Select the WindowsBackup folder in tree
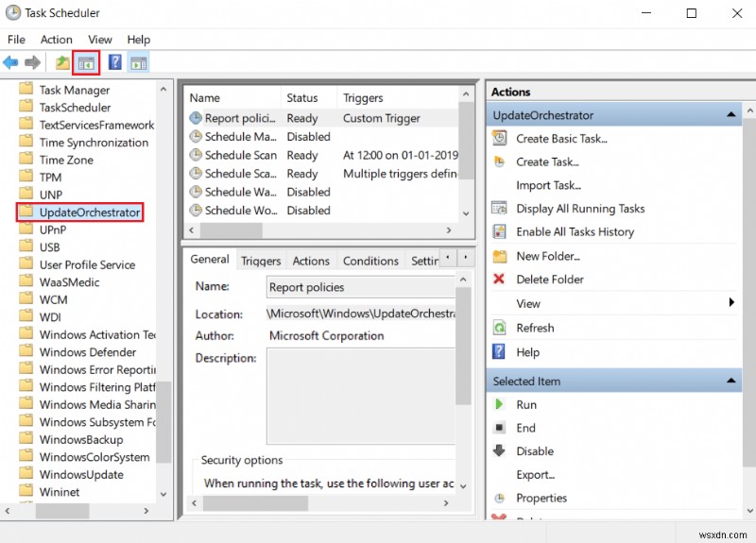Viewport: 756px width, 543px height. click(81, 439)
